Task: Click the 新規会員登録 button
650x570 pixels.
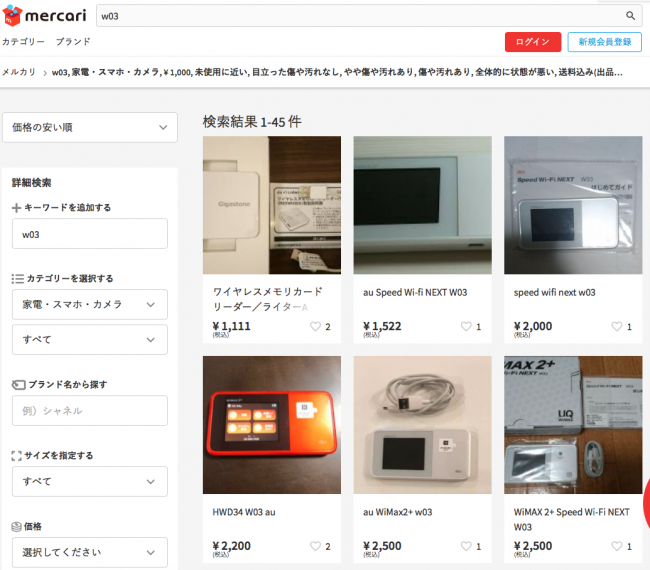Action: (x=605, y=42)
